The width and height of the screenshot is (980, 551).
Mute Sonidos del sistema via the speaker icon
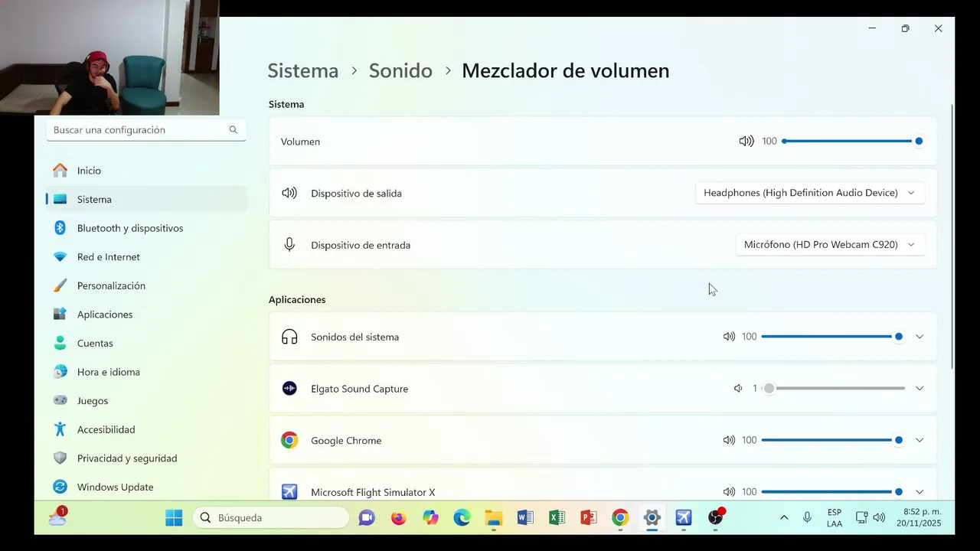729,337
